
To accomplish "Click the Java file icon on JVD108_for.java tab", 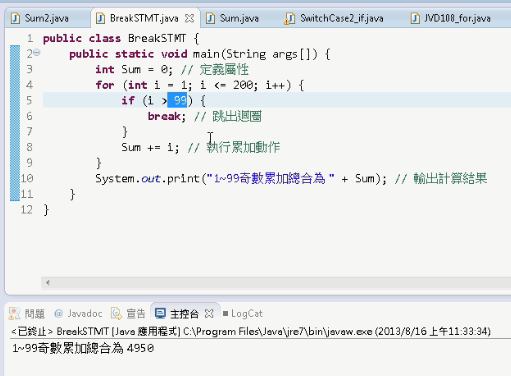I will point(415,18).
